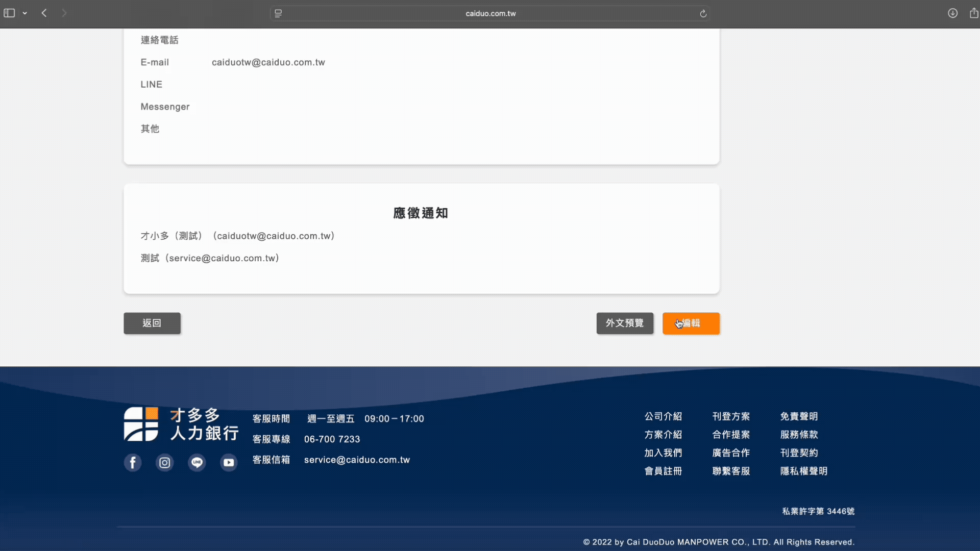Open the 聯繫客服 contact link

731,471
